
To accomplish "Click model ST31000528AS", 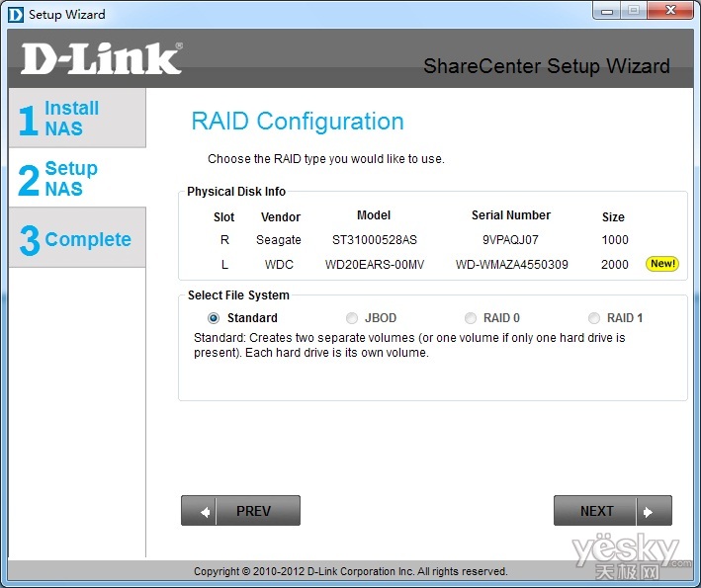I will [x=375, y=240].
